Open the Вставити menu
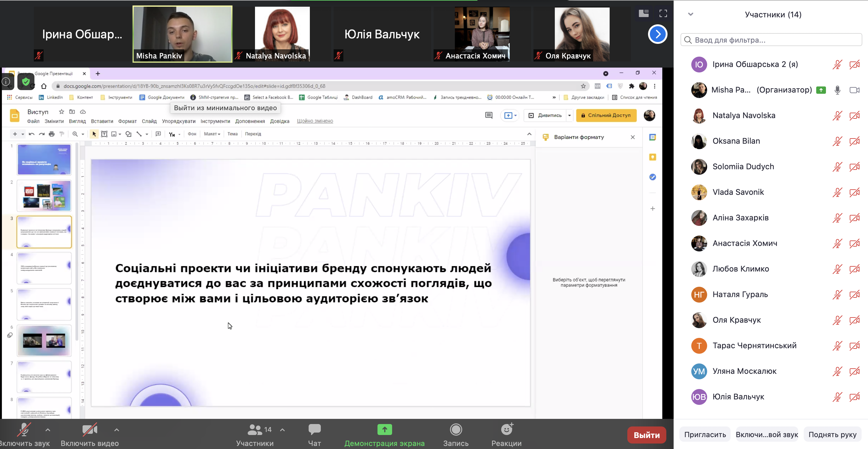The width and height of the screenshot is (868, 449). (102, 121)
